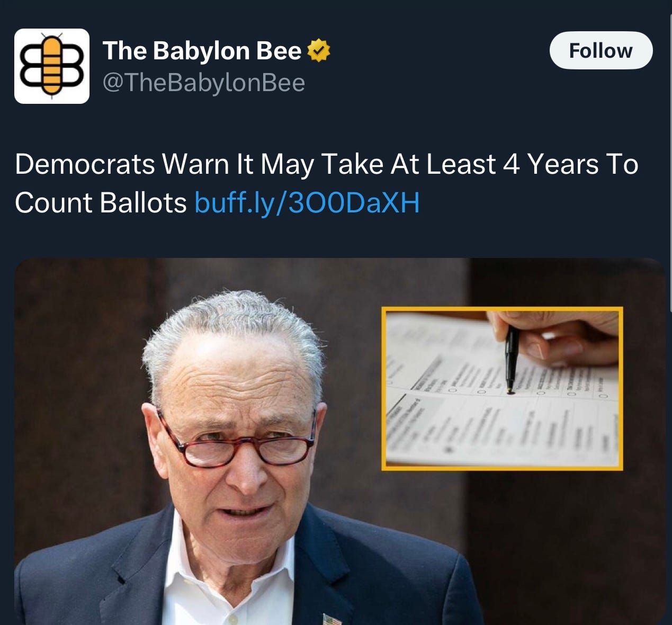This screenshot has height=625, width=672.
Task: Open the attached article image
Action: pyautogui.click(x=340, y=441)
